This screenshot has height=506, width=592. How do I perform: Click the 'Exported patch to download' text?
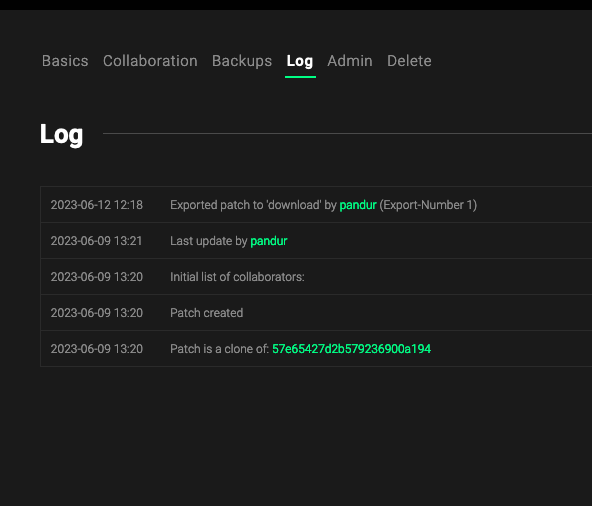(253, 205)
